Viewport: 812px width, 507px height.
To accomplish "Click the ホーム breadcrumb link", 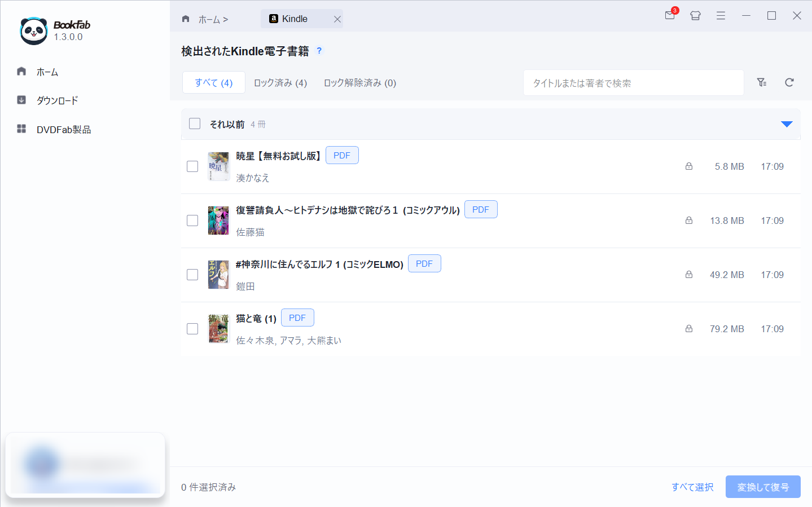I will tap(209, 19).
